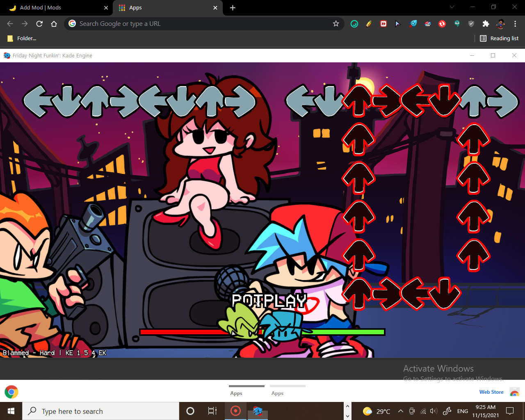This screenshot has height=420, width=525.
Task: Open the 9:25 AM clock and calendar
Action: pos(486,411)
